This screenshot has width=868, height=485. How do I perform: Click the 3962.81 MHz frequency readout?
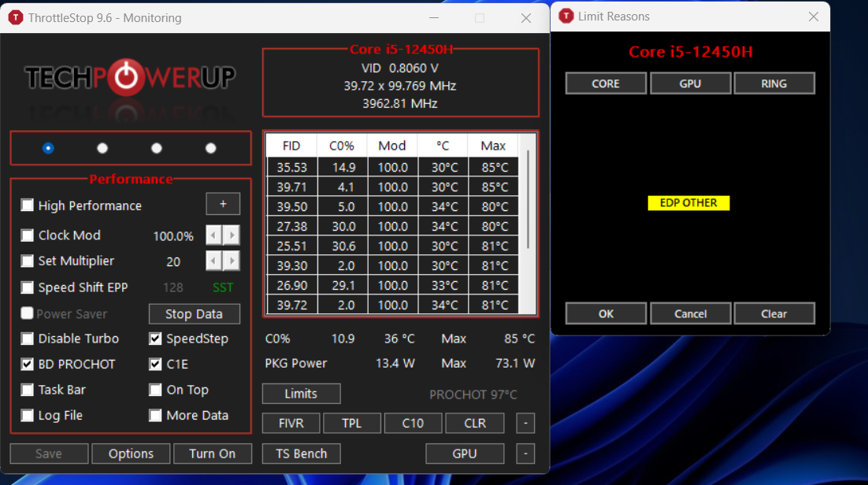pos(400,103)
